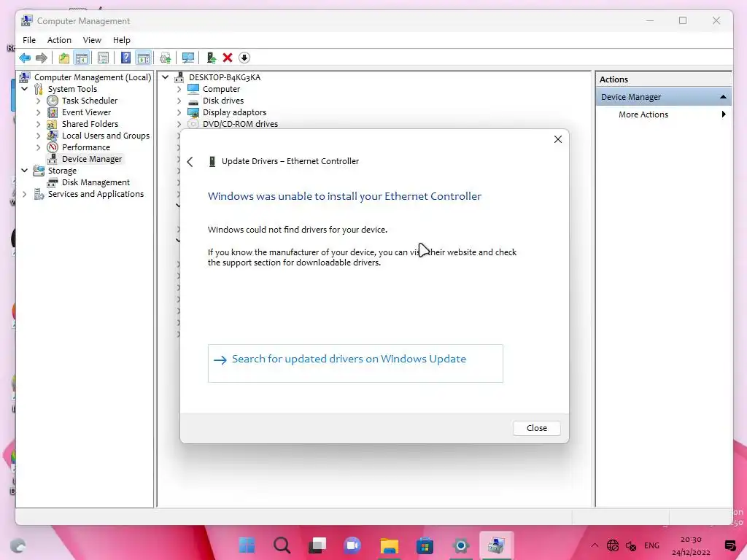This screenshot has height=560, width=747.
Task: Open the notifications icon in tray
Action: click(729, 545)
